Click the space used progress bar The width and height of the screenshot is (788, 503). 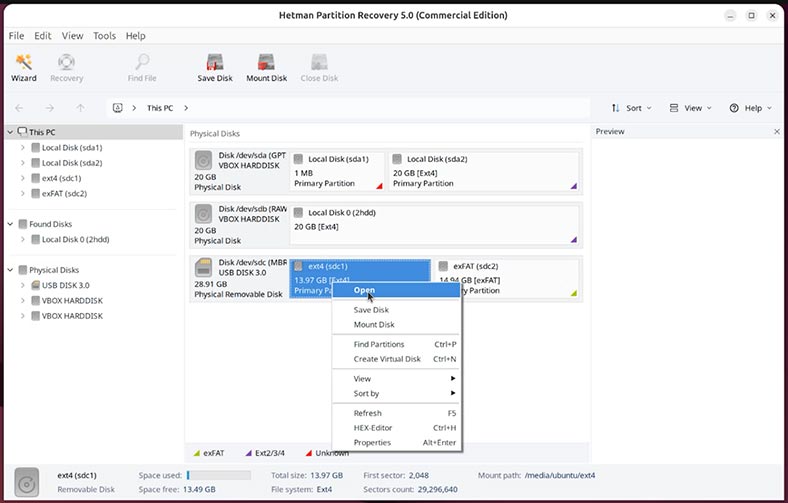219,475
